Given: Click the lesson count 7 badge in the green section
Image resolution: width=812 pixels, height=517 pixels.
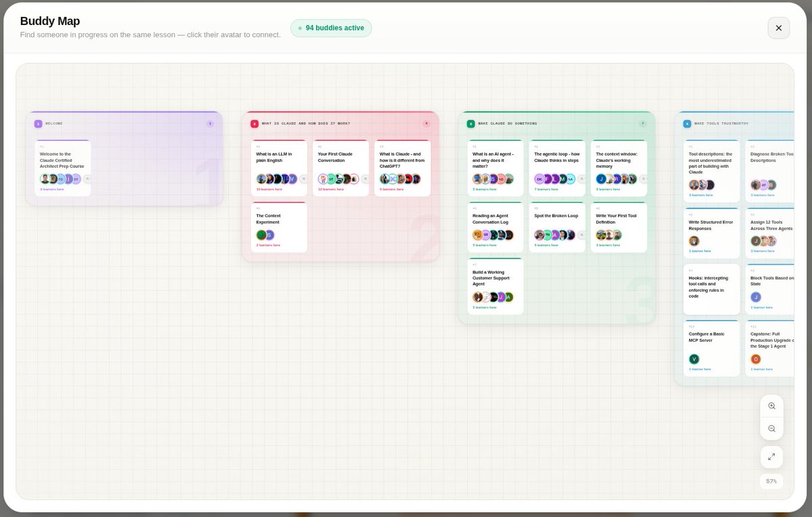Looking at the screenshot, I should 643,124.
